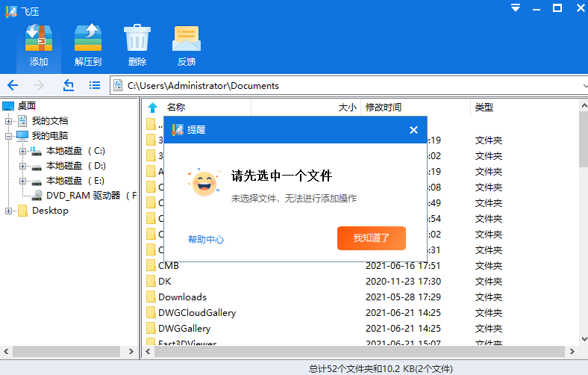588x375 pixels.
Task: Switch view mode with the list icon
Action: click(95, 85)
